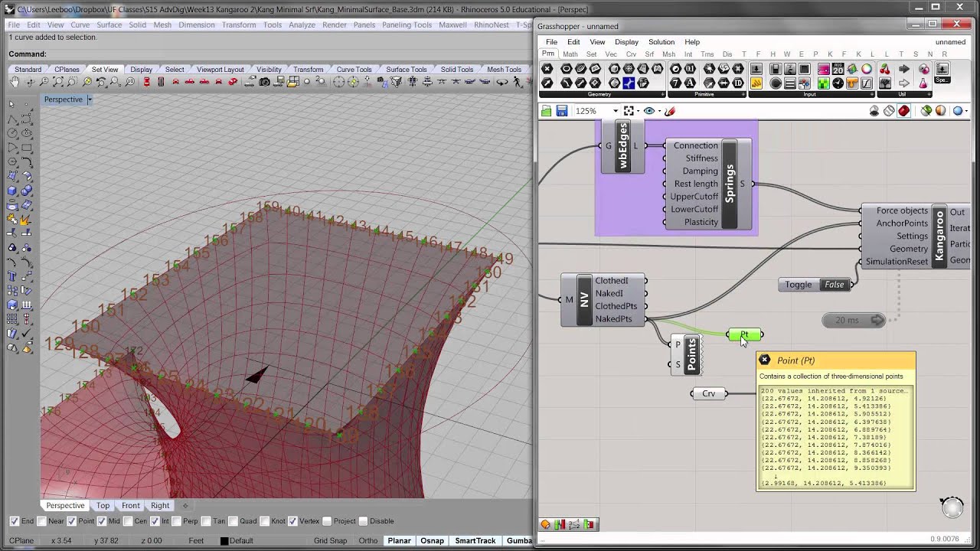Click the highlighted blue plane icon in Geometry
The height and width of the screenshot is (551, 980).
click(x=629, y=83)
